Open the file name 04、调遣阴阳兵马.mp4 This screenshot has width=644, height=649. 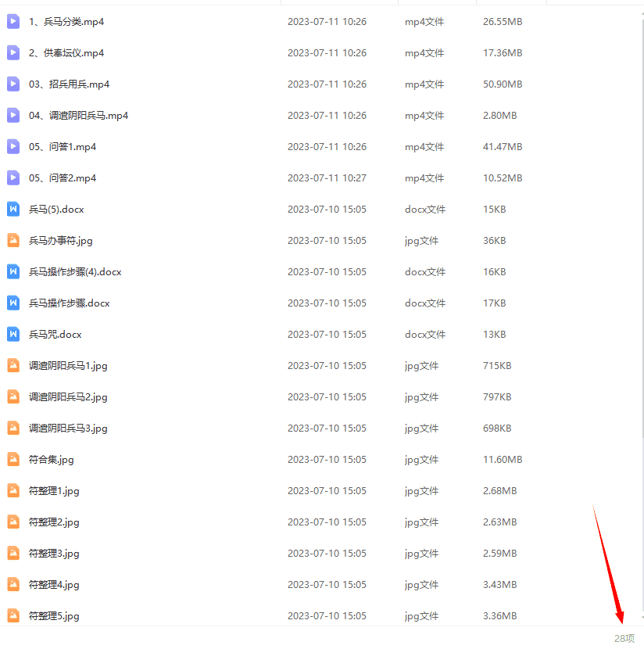pyautogui.click(x=78, y=116)
